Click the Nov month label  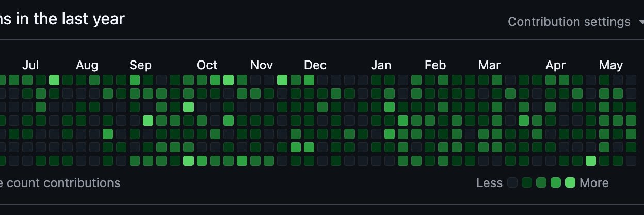[262, 65]
